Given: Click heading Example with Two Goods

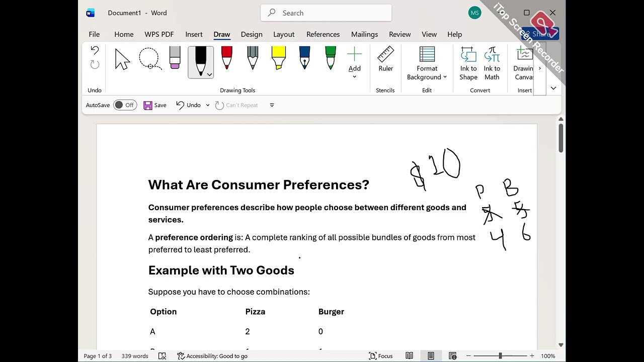Looking at the screenshot, I should [221, 270].
